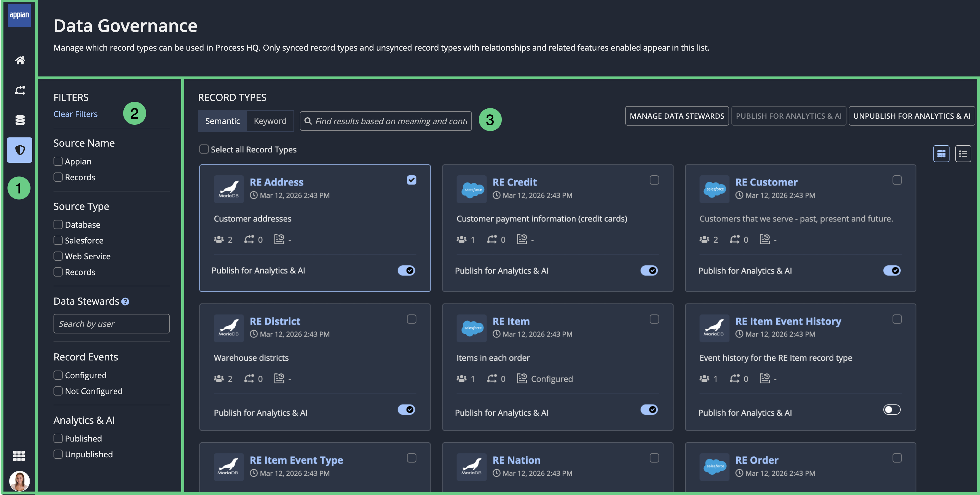Click the semantic search input field
This screenshot has width=980, height=495.
[385, 121]
